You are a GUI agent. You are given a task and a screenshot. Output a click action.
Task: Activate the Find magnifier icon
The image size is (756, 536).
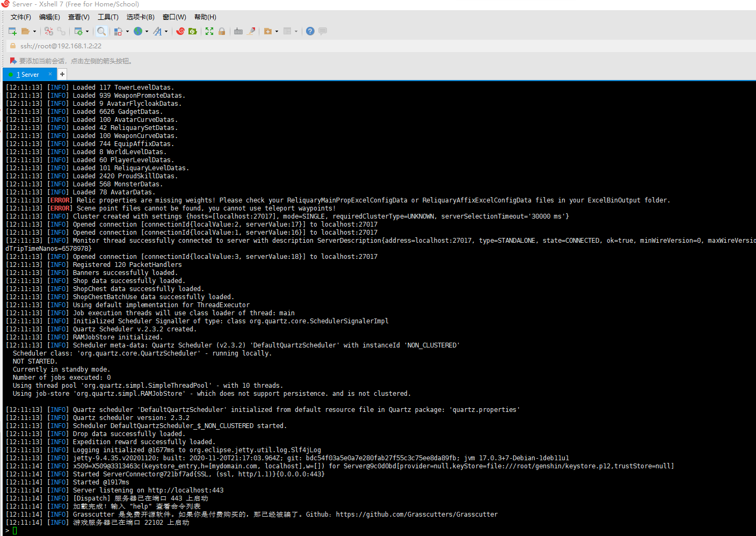pos(101,31)
